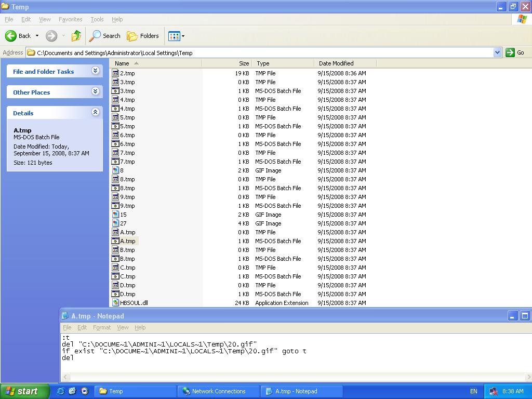
Task: Select the 7.tmp MS-DOS Batch File icon
Action: tap(115, 161)
